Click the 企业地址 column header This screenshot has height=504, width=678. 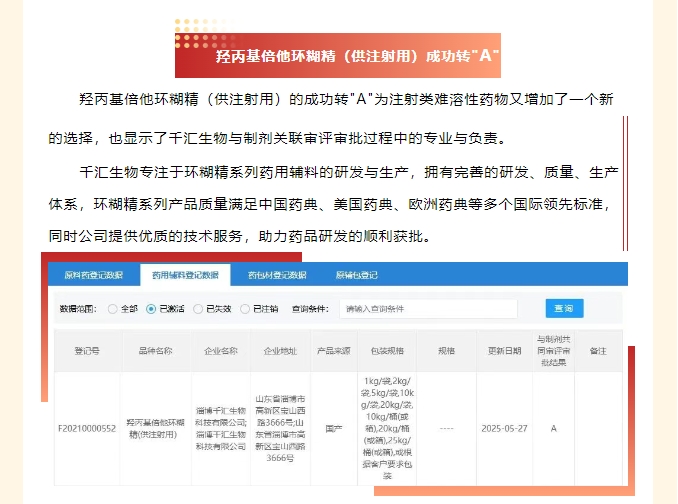pos(280,351)
